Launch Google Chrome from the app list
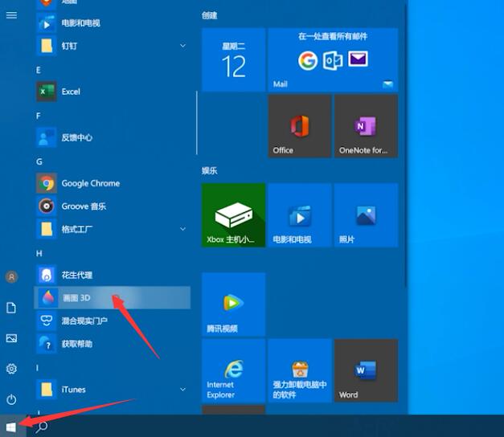 tap(112, 183)
